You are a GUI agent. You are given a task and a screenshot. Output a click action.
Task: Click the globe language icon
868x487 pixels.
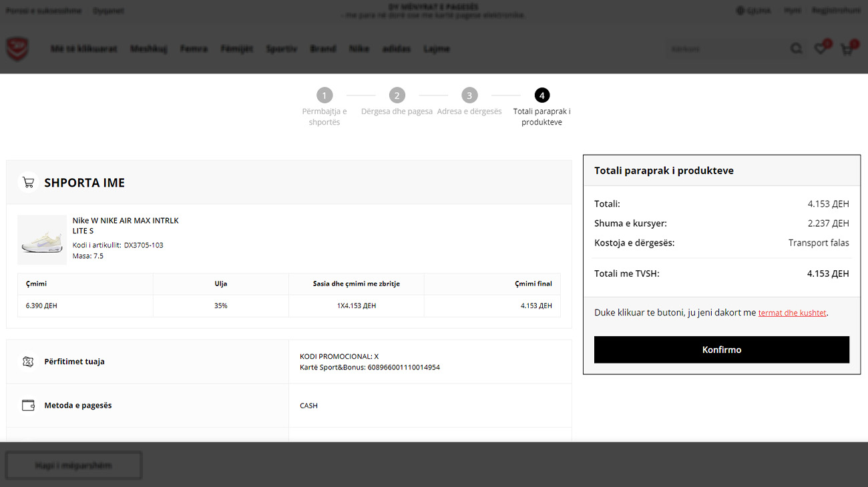coord(740,11)
